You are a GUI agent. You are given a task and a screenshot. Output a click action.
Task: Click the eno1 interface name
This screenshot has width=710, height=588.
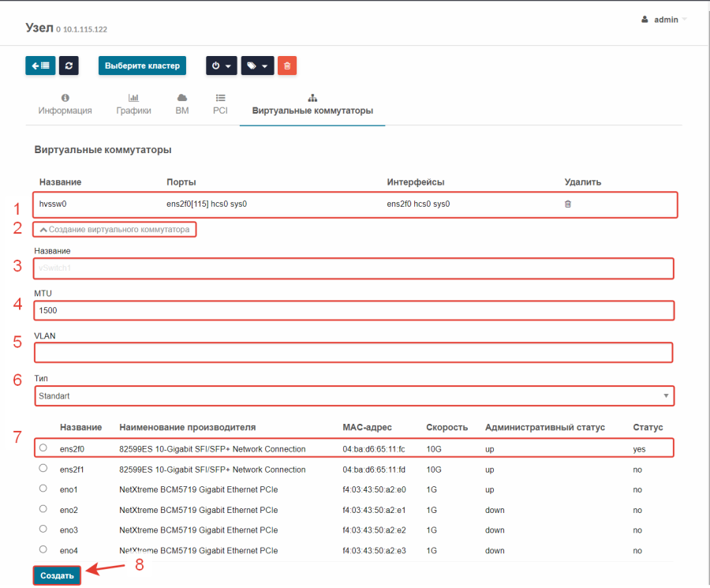69,489
